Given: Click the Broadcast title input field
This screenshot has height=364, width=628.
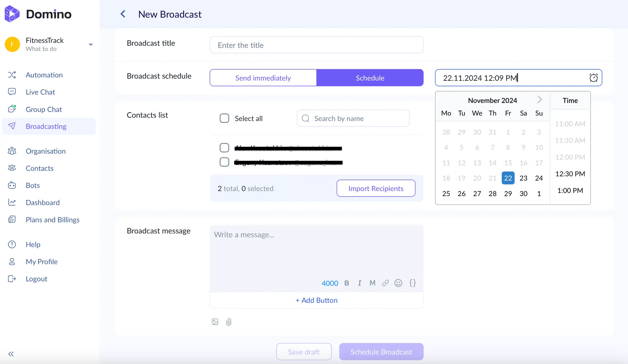Looking at the screenshot, I should click(x=316, y=45).
